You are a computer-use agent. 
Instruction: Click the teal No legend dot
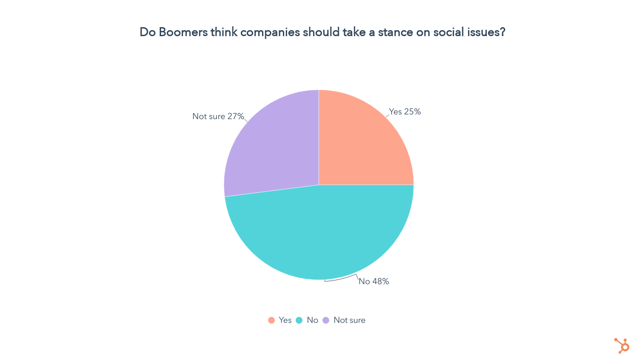click(x=299, y=320)
